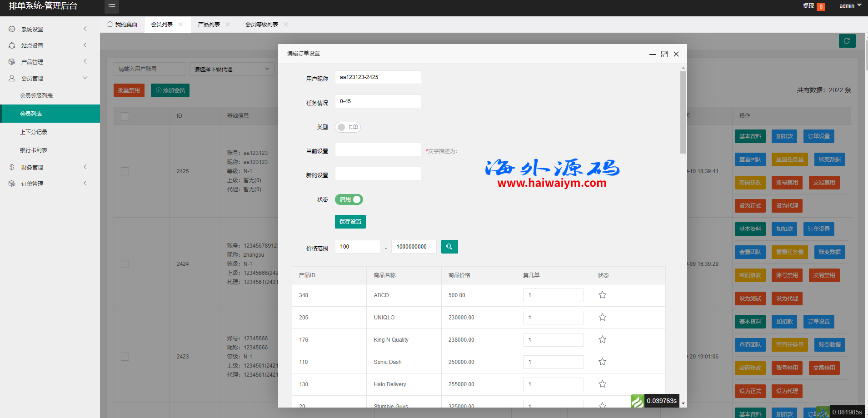This screenshot has height=418, width=868.
Task: Open the 请选择下级代理 dropdown
Action: [231, 69]
